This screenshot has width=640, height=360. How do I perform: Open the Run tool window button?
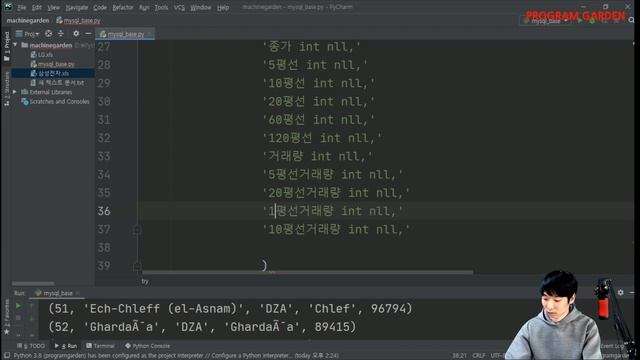tap(66, 346)
